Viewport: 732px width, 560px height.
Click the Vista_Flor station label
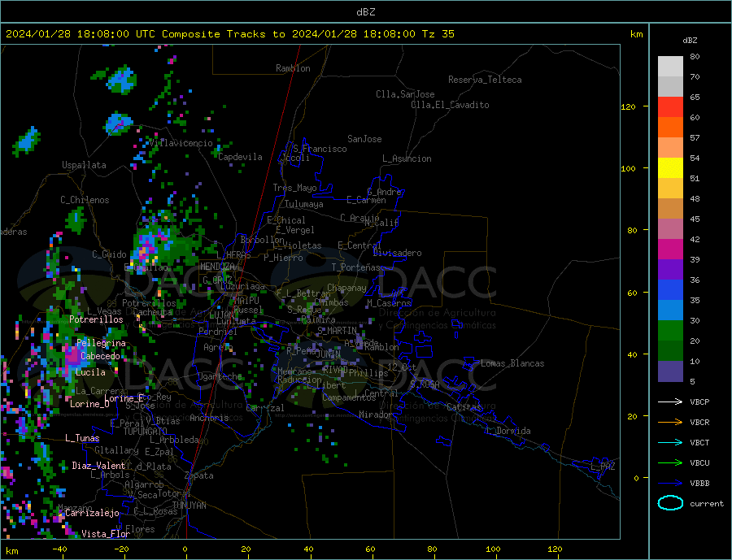[106, 534]
